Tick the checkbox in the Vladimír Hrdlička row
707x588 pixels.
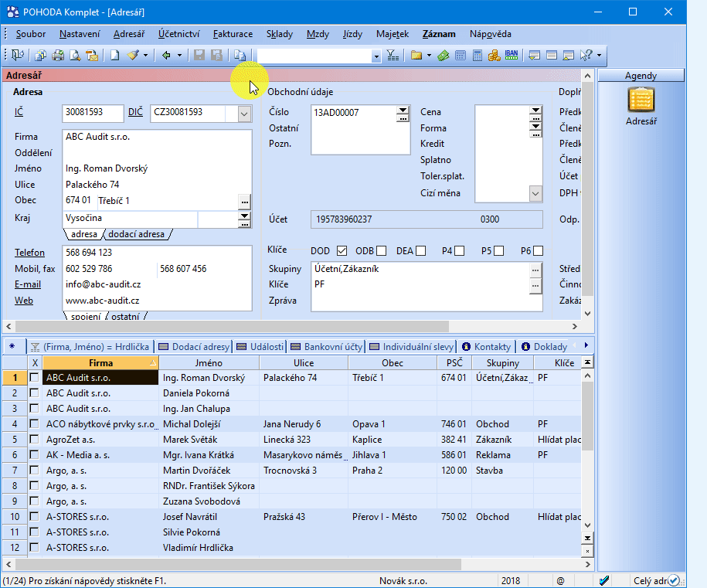(x=34, y=547)
